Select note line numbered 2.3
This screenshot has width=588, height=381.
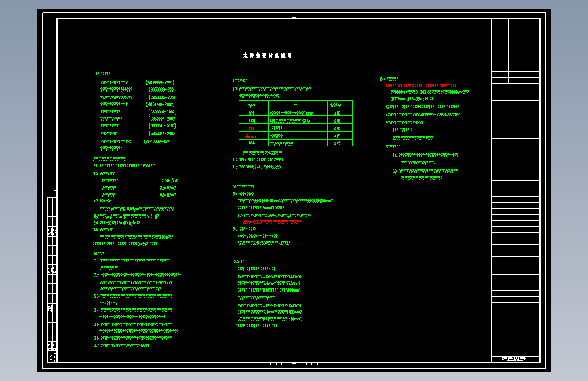click(x=102, y=201)
